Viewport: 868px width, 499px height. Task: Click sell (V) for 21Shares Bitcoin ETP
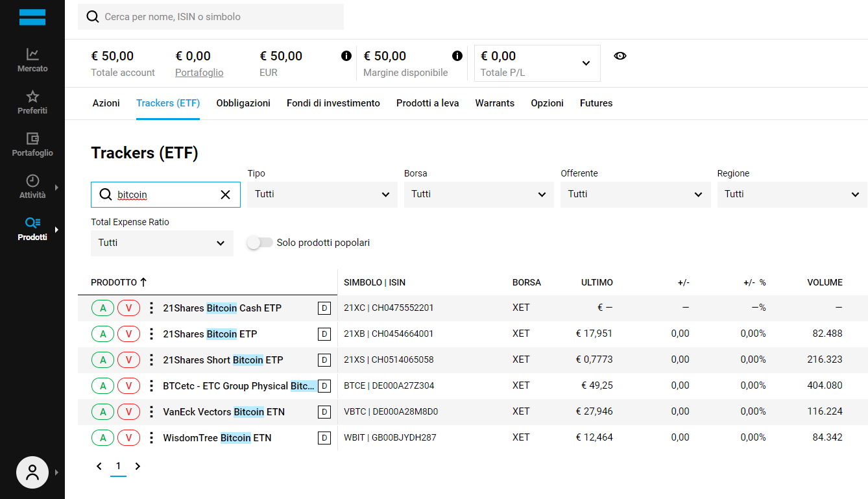click(128, 334)
